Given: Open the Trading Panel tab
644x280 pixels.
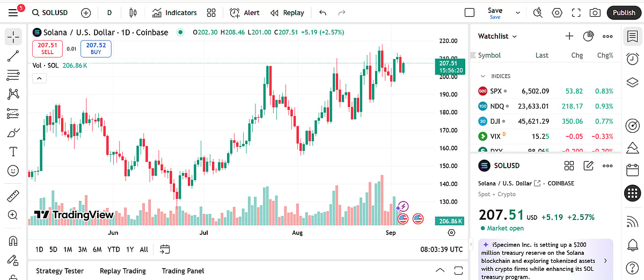Looking at the screenshot, I should (x=183, y=271).
